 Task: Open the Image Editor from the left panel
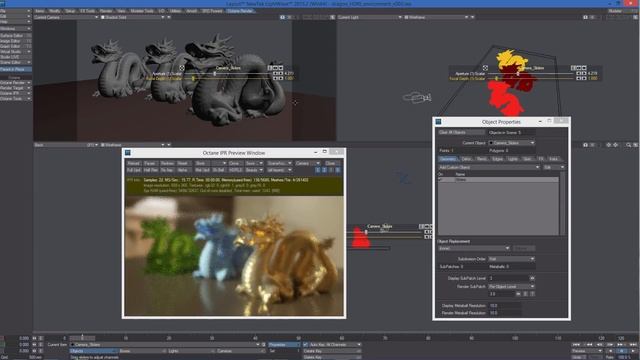click(16, 41)
